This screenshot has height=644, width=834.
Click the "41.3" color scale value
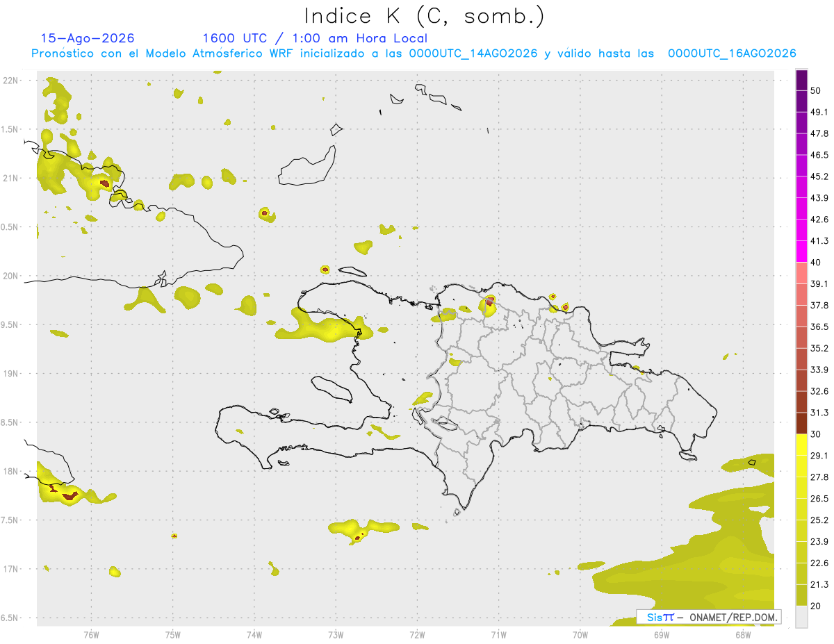819,241
